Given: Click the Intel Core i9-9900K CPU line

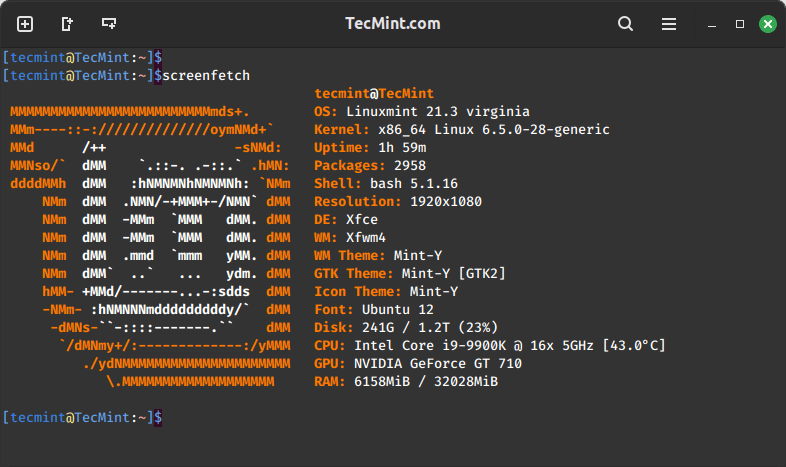Looking at the screenshot, I should 489,345.
